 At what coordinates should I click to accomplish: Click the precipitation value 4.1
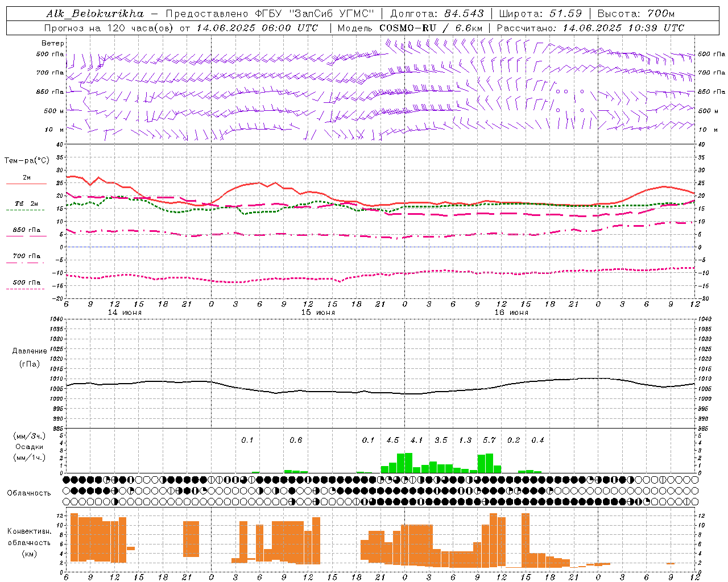(416, 440)
